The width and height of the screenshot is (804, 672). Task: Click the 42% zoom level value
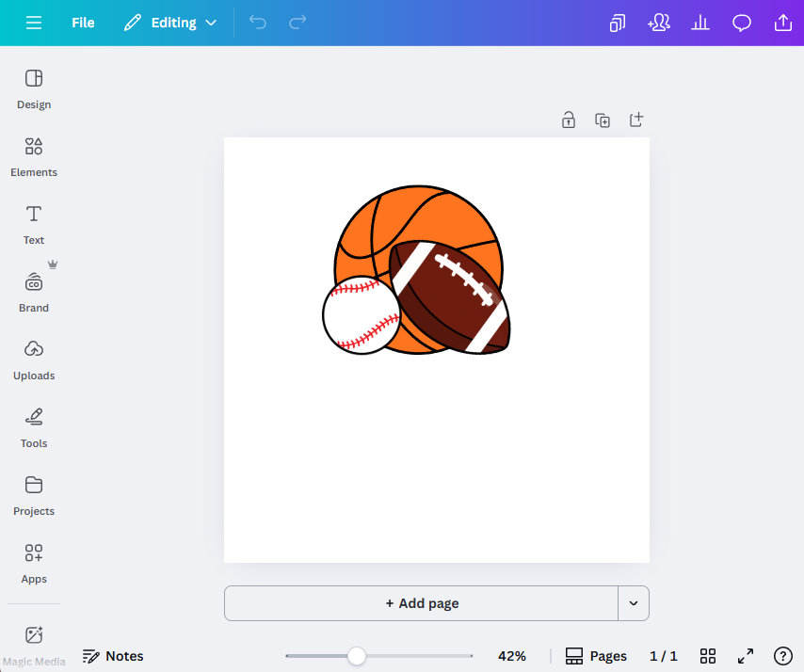pos(512,656)
